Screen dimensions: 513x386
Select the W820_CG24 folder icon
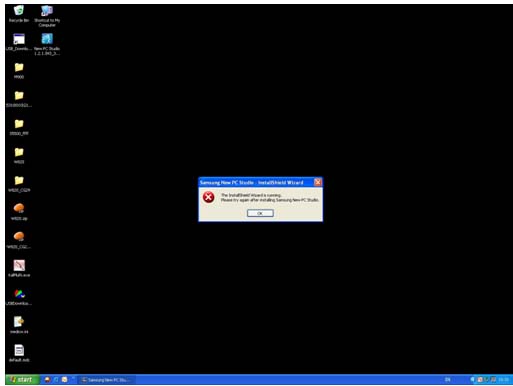coord(19,184)
